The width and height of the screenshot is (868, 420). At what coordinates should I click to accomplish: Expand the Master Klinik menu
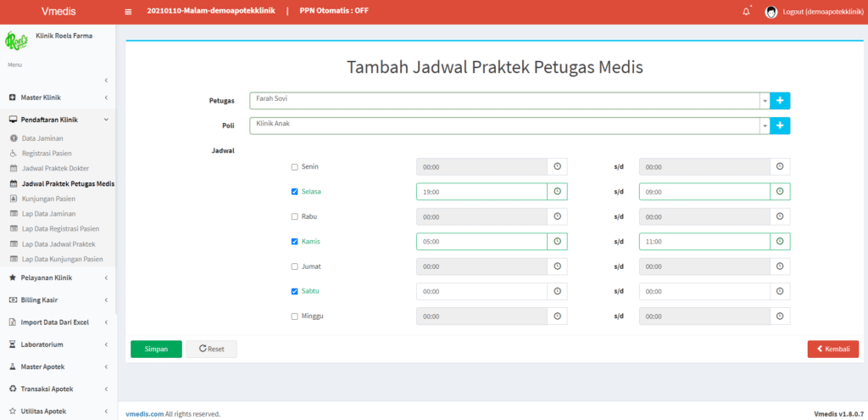tap(58, 98)
